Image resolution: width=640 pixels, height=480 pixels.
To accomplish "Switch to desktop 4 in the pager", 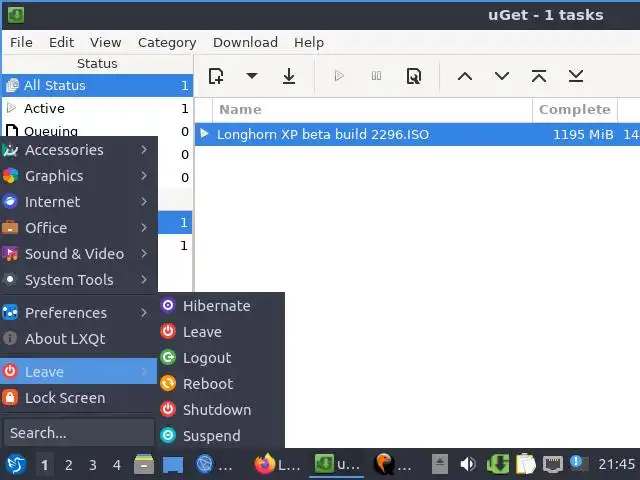I will (117, 464).
